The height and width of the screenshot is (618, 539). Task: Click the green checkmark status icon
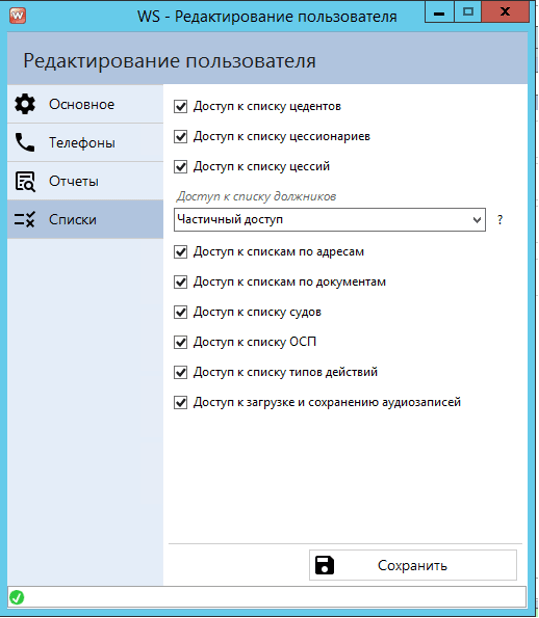[17, 598]
